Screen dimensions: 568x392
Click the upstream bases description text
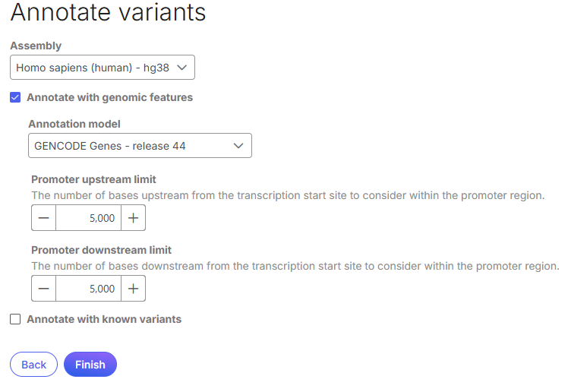[288, 195]
